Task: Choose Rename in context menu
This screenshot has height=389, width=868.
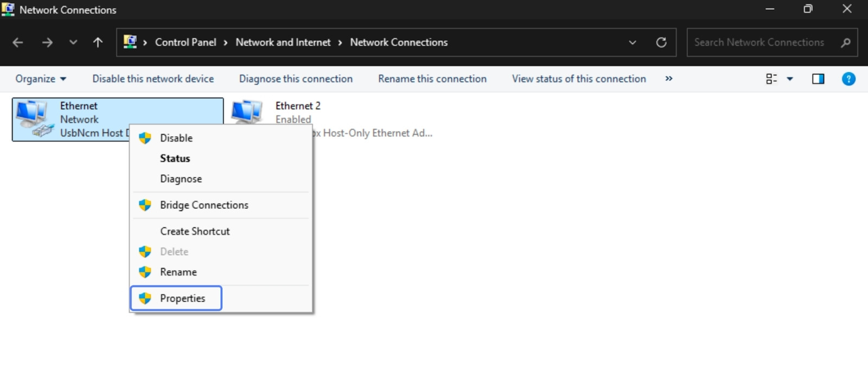Action: coord(221,272)
